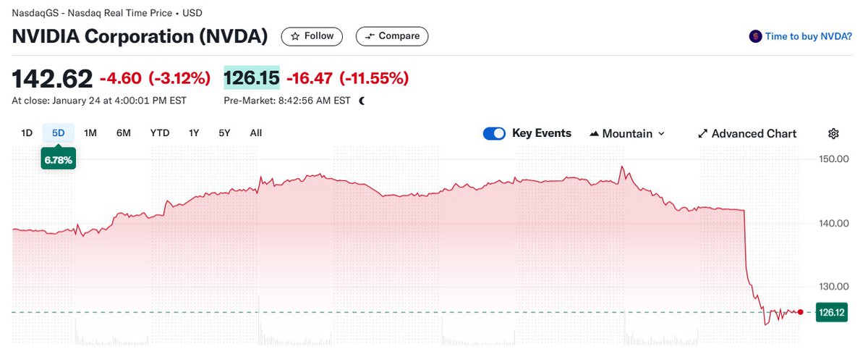This screenshot has width=868, height=349.
Task: Toggle the Key Events switch
Action: 494,133
